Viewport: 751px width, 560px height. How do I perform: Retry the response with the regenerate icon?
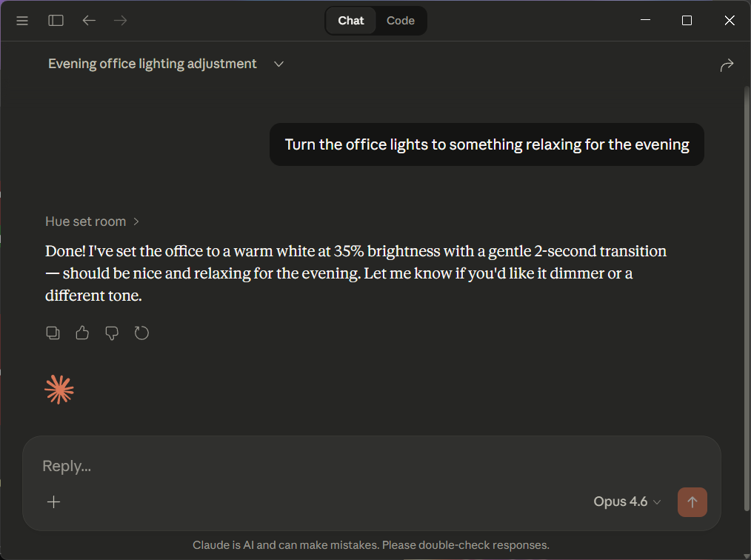tap(141, 333)
